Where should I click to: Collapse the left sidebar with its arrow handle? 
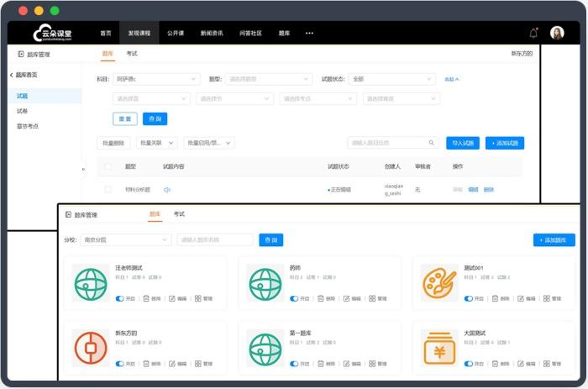(83, 169)
